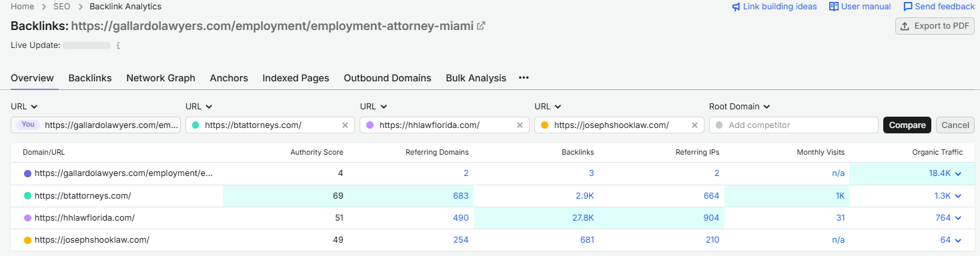Viewport: 980px width, 256px height.
Task: Click referring IPs value 904
Action: pyautogui.click(x=711, y=218)
